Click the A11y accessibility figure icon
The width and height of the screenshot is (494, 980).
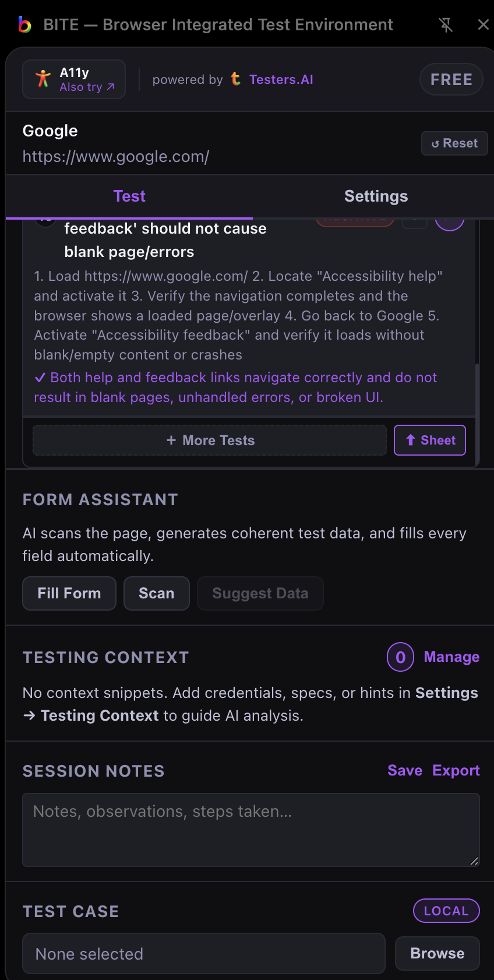pyautogui.click(x=43, y=79)
